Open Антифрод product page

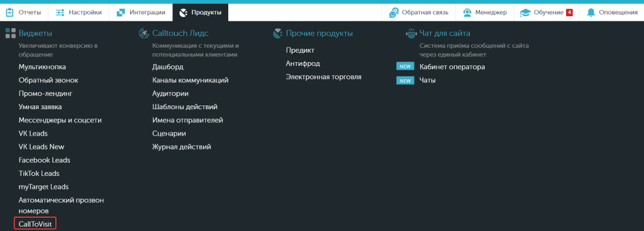click(x=303, y=63)
